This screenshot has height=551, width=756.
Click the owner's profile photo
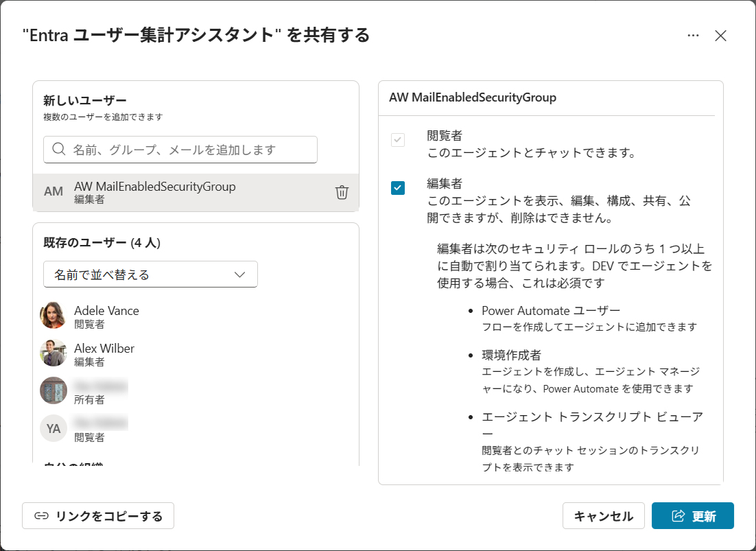pos(54,390)
